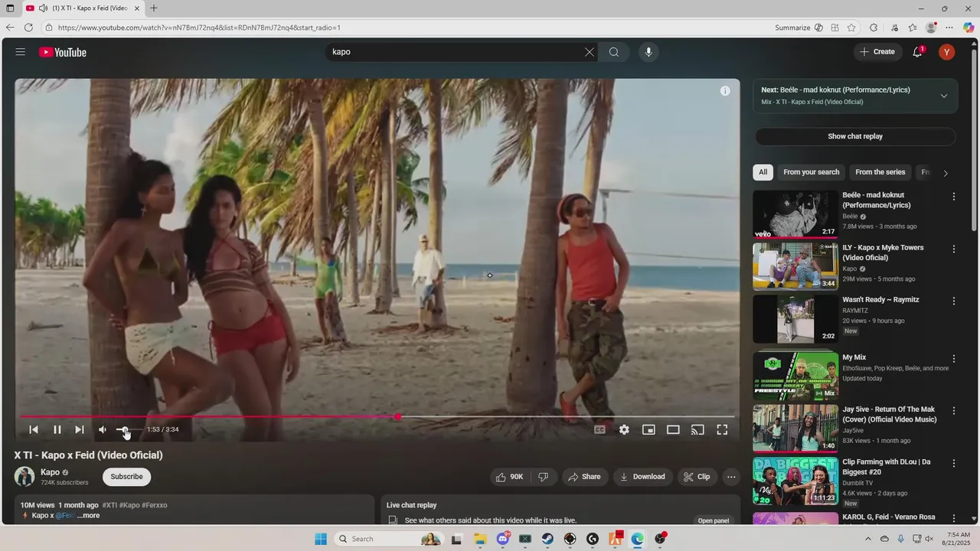Show the video info cards icon
The height and width of the screenshot is (551, 980).
pos(725,90)
